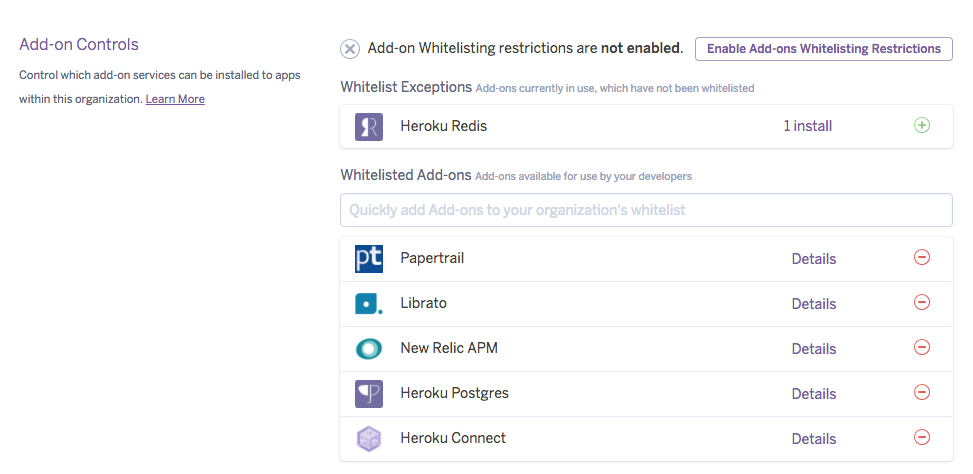Image resolution: width=973 pixels, height=474 pixels.
Task: Click the Heroku Postgres logo icon
Action: point(369,394)
